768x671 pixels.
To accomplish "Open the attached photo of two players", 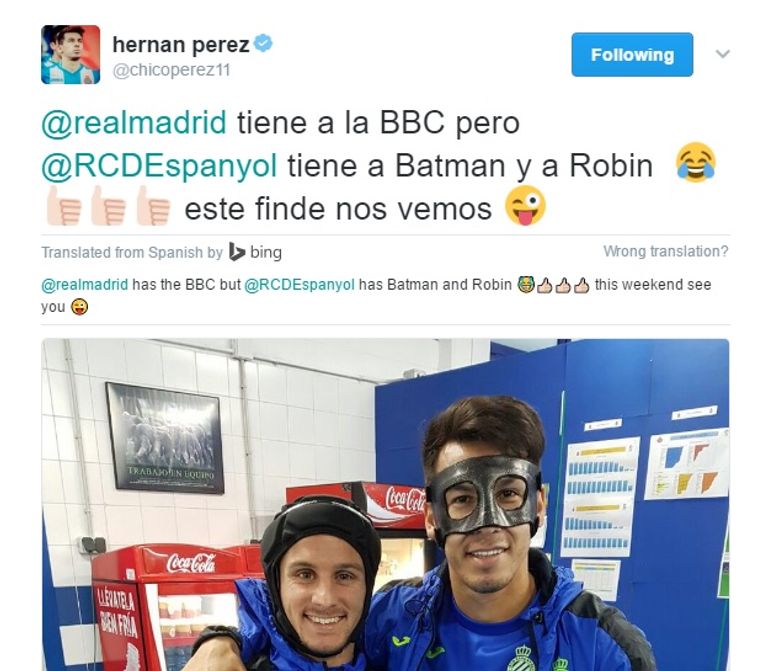I will pos(385,504).
